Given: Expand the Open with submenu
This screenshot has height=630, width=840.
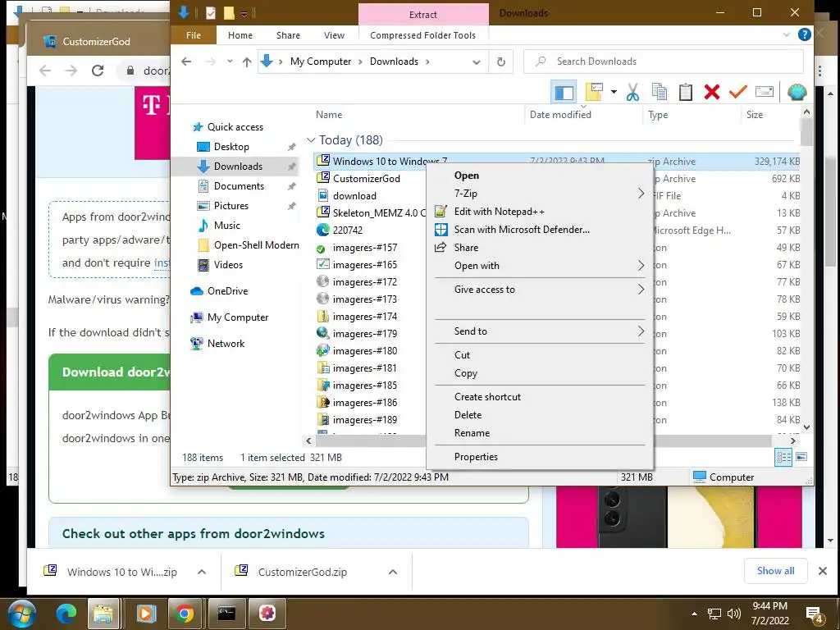Looking at the screenshot, I should point(540,266).
